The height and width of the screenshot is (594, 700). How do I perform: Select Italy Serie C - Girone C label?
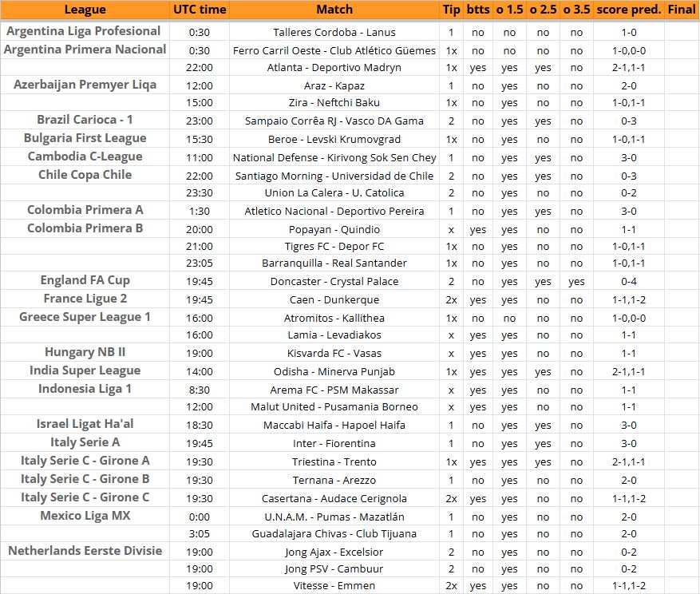(x=85, y=497)
